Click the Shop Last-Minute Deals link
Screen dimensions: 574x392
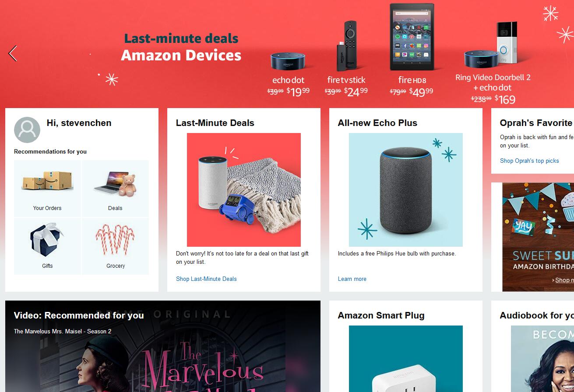pos(206,279)
